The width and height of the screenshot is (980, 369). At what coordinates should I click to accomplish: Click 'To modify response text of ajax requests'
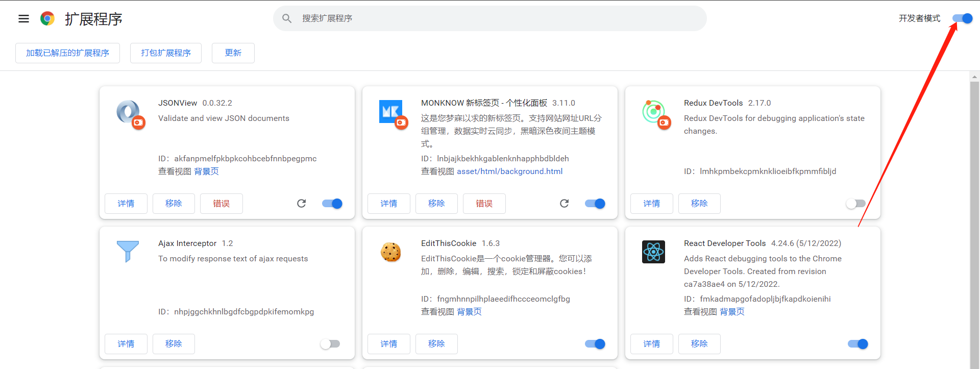233,259
